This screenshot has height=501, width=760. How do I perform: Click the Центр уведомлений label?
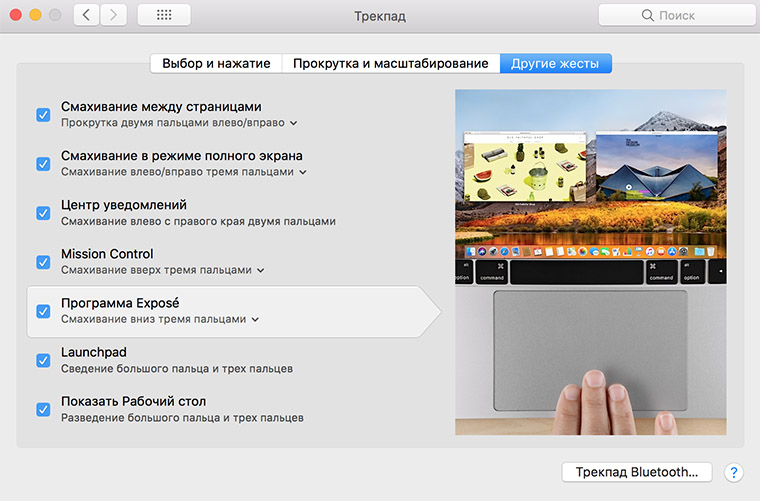pos(124,205)
